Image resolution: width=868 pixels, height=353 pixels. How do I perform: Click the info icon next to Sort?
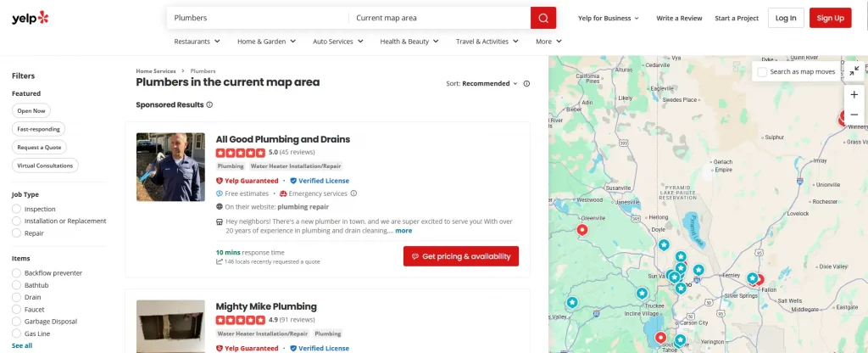point(526,84)
